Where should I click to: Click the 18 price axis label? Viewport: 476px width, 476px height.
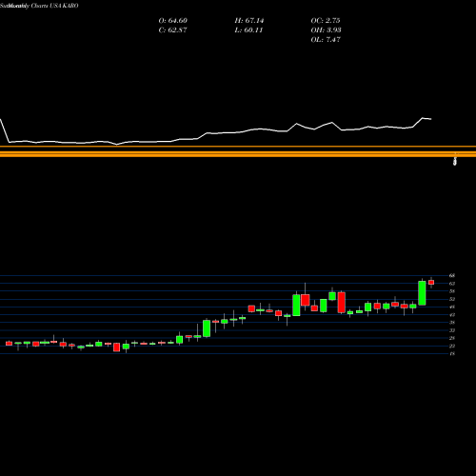click(x=452, y=353)
